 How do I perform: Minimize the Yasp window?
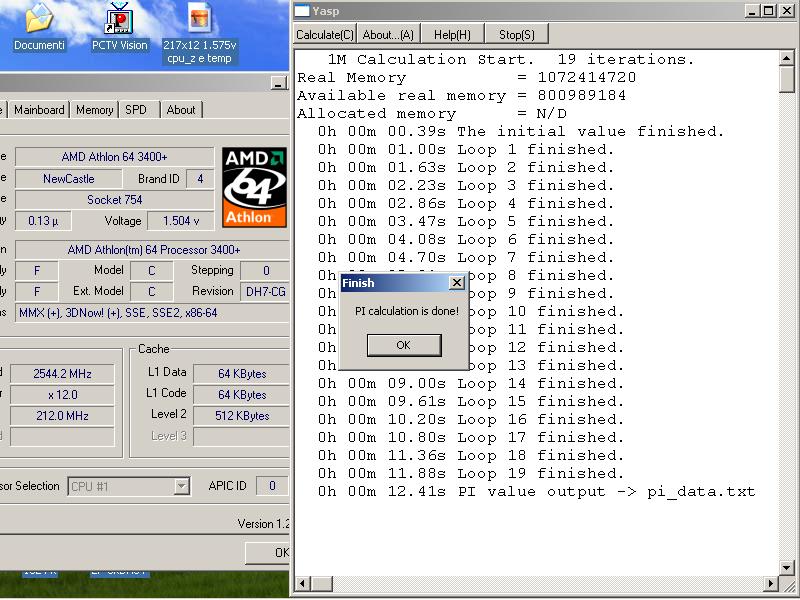click(752, 11)
